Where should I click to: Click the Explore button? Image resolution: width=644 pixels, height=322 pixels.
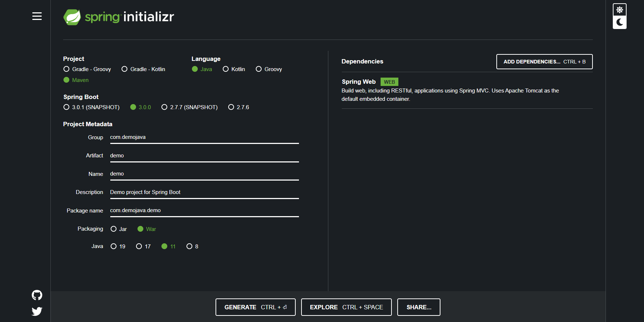click(346, 307)
